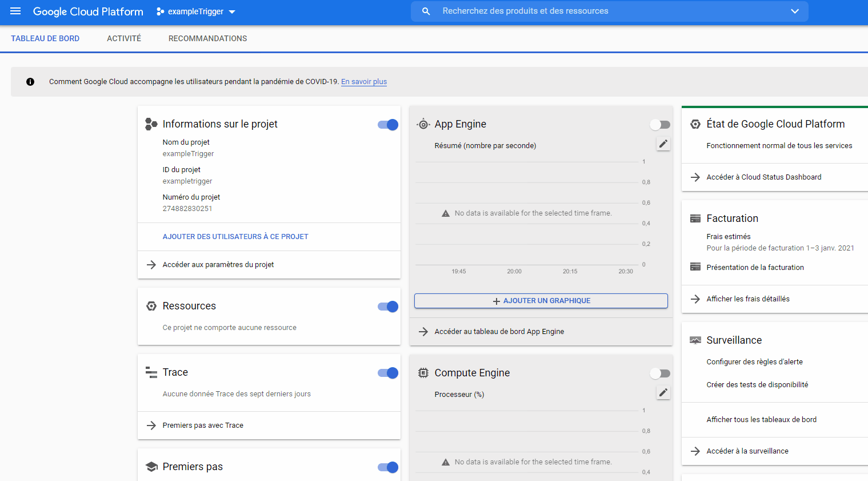Viewport: 868px width, 481px height.
Task: Click the Compute Engine chip icon
Action: [423, 373]
